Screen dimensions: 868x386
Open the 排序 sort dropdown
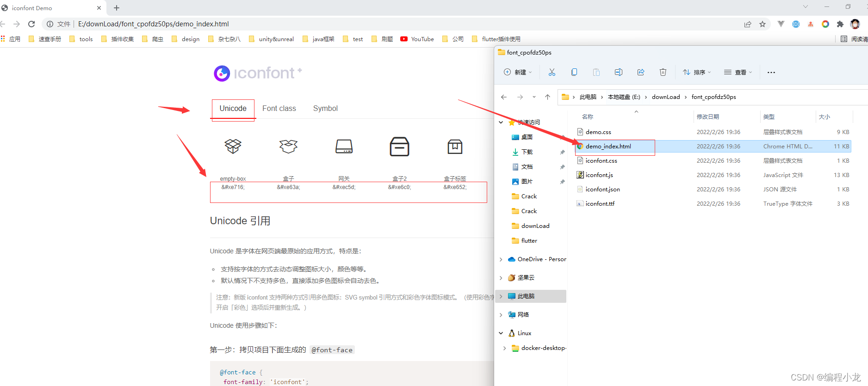[x=697, y=72]
